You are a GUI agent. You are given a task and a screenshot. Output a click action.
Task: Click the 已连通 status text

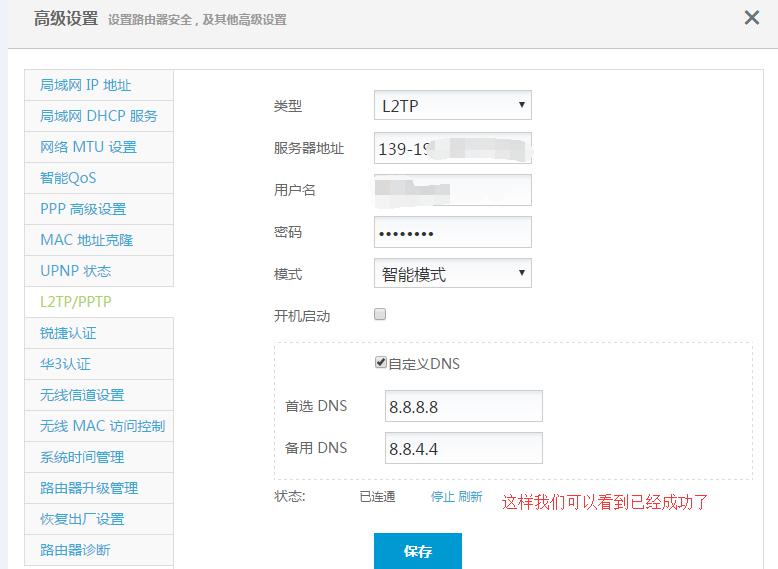377,497
